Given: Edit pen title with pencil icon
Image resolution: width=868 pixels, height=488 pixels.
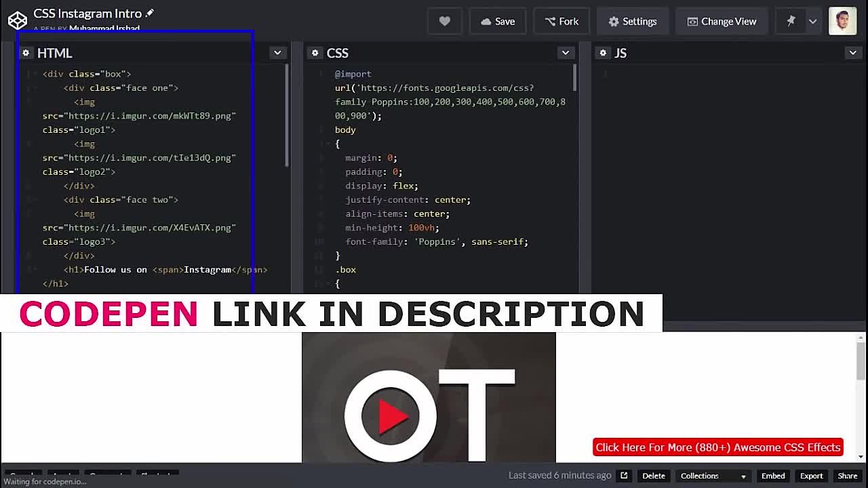Looking at the screenshot, I should click(150, 13).
